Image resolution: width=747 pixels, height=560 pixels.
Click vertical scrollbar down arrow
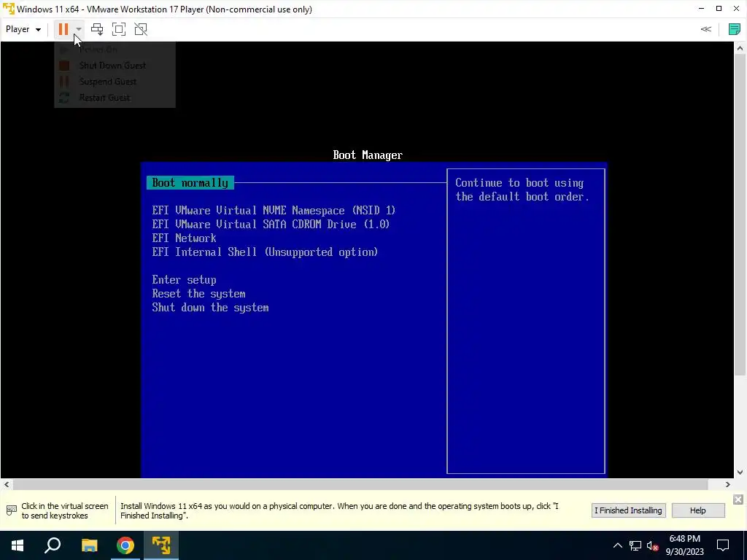(740, 472)
